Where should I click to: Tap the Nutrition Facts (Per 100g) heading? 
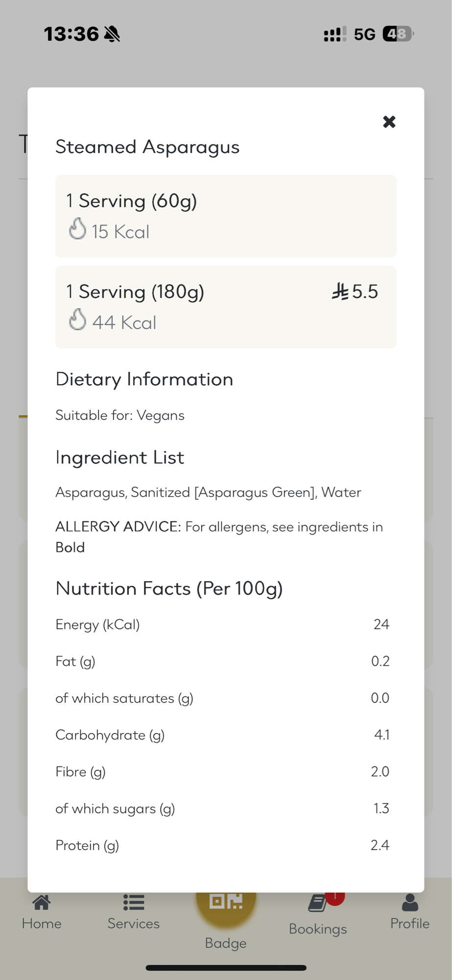pyautogui.click(x=169, y=588)
